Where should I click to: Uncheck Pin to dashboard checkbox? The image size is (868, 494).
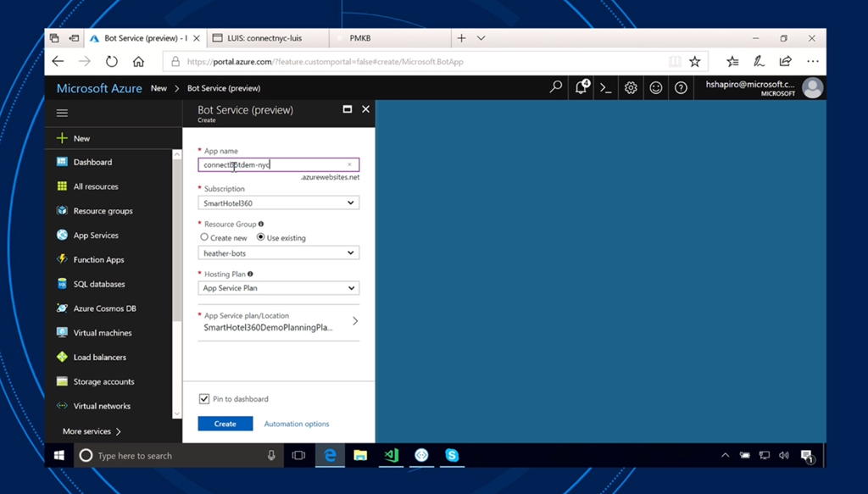click(x=204, y=399)
